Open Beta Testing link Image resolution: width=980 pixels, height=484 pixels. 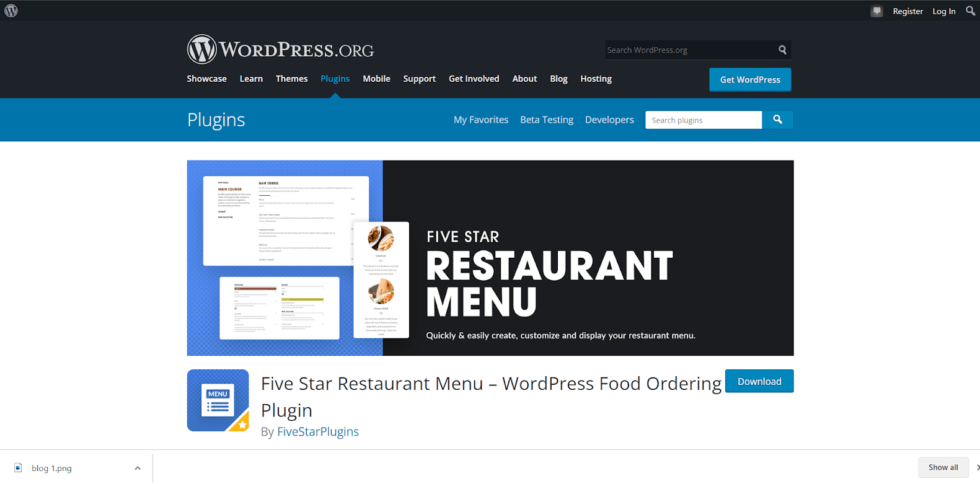(547, 120)
